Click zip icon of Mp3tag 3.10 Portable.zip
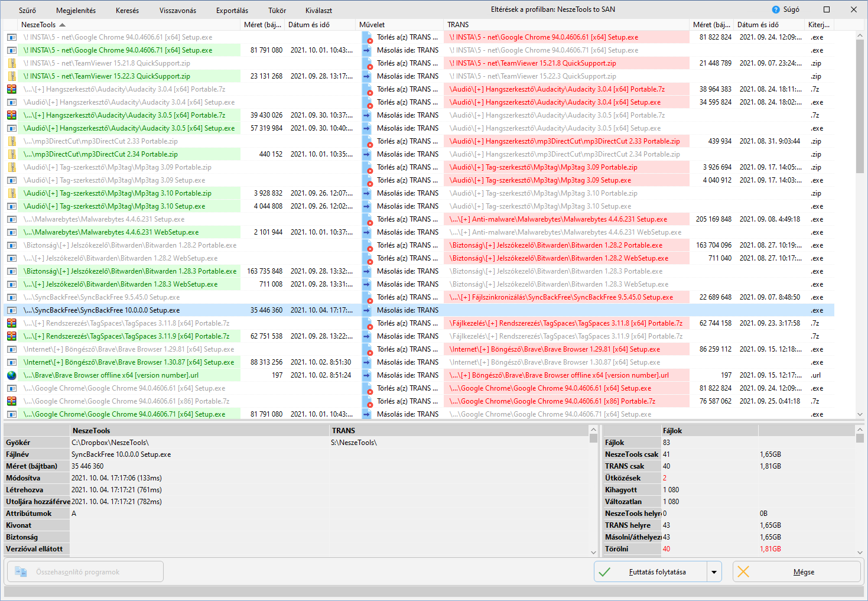The width and height of the screenshot is (868, 601). coord(12,193)
